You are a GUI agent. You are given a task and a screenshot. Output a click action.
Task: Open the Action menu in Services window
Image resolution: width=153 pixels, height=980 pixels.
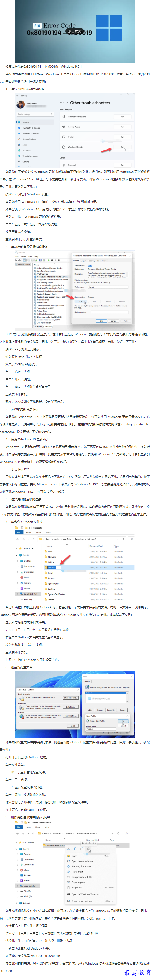(x=24, y=256)
